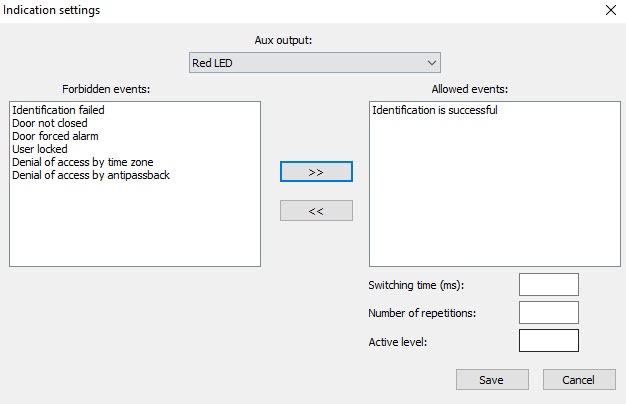
Task: Select 'Identification is successful' in Allowed events
Action: coord(434,110)
